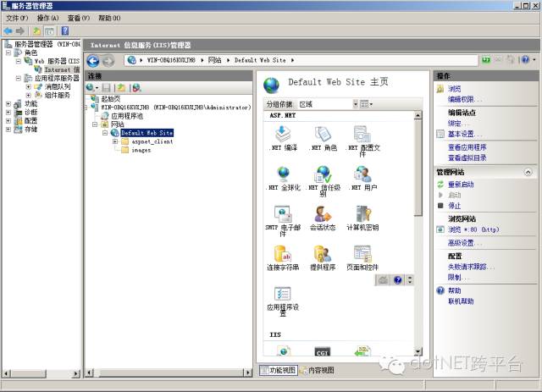Click the 联机帮助 link

point(461,301)
